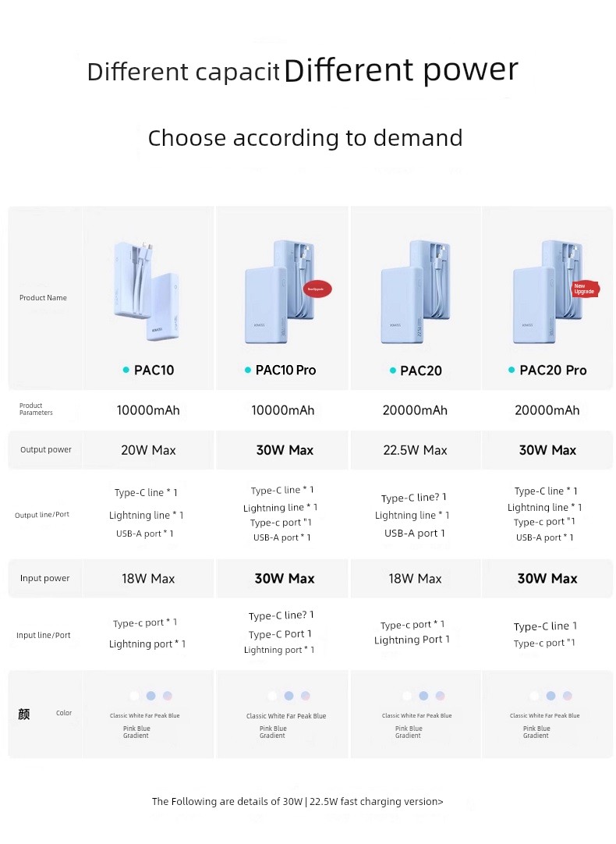Select the teal dot beside PAC10
Screen dimensions: 616x844
(126, 370)
